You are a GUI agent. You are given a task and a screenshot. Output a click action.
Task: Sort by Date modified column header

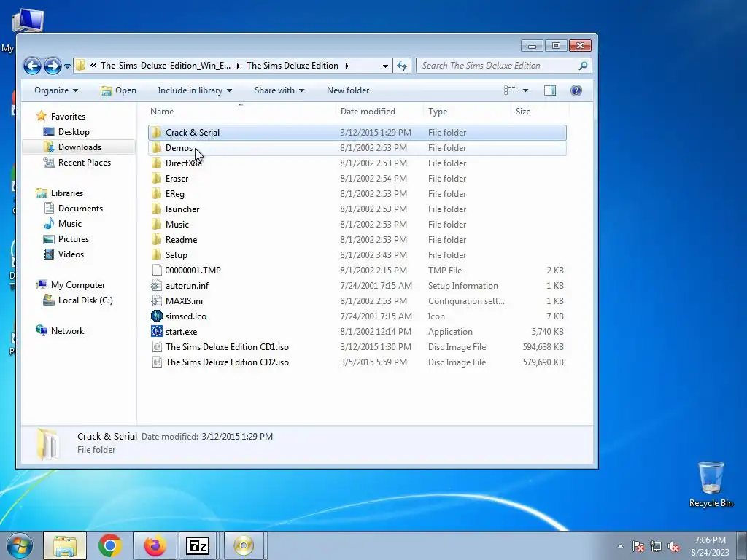[368, 112]
